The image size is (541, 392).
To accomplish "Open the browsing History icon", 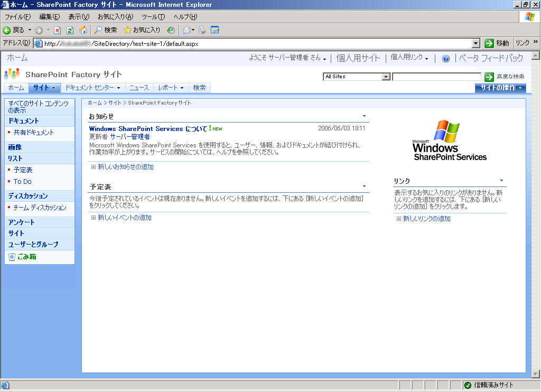I will coord(171,30).
